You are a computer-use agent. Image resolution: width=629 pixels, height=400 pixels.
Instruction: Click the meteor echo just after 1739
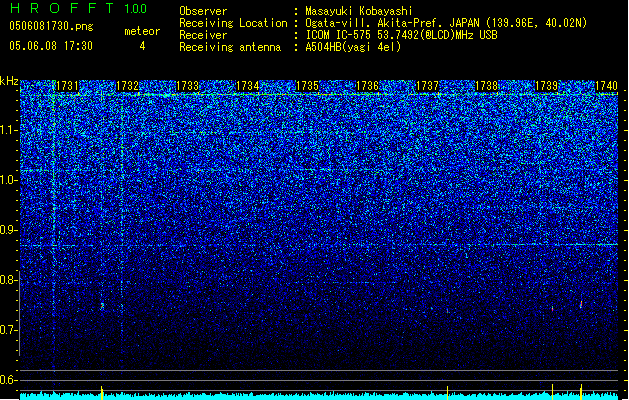552,309
